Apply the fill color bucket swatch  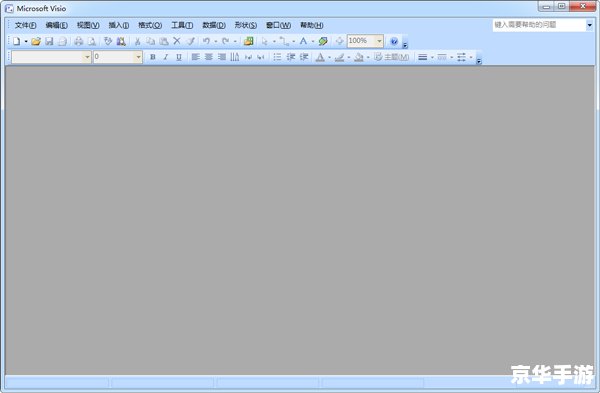359,57
